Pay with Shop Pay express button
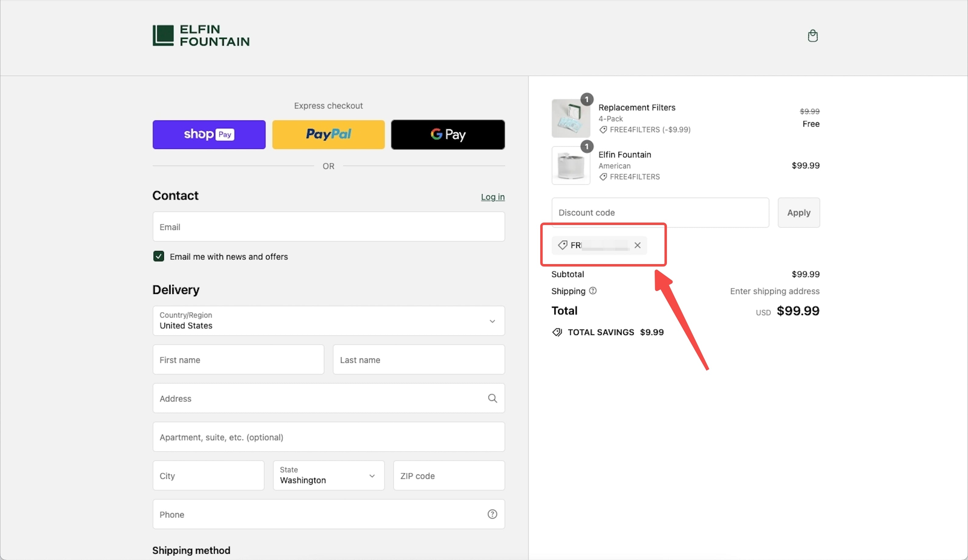Image resolution: width=968 pixels, height=560 pixels. click(209, 134)
